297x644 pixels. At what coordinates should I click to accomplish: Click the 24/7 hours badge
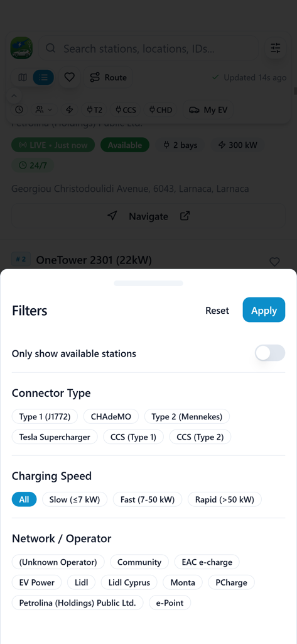[x=33, y=165]
